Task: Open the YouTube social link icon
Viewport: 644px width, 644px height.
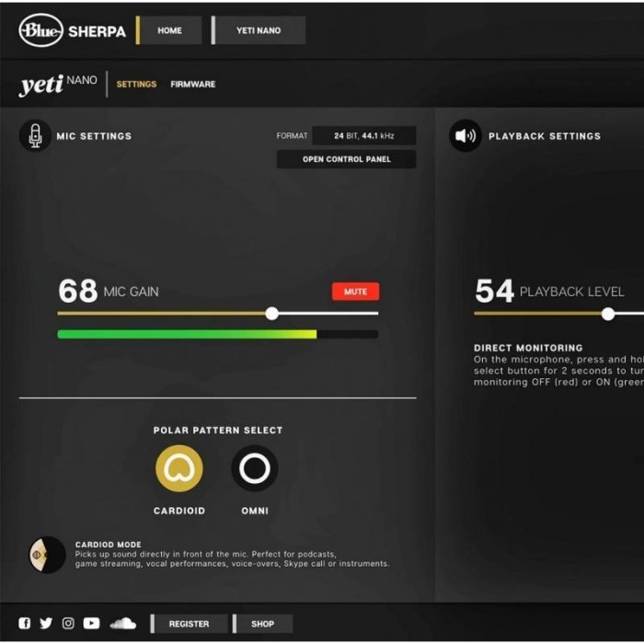Action: pos(91,623)
